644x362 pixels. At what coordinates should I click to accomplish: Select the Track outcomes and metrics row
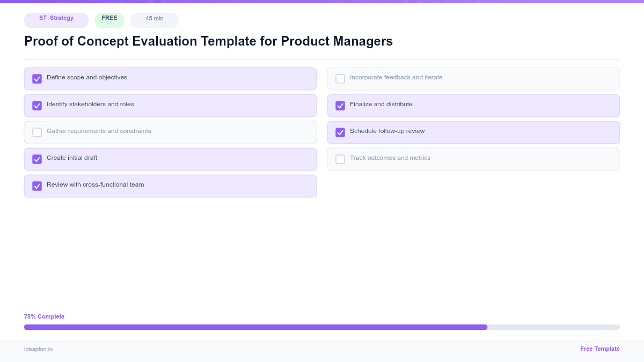click(x=473, y=159)
